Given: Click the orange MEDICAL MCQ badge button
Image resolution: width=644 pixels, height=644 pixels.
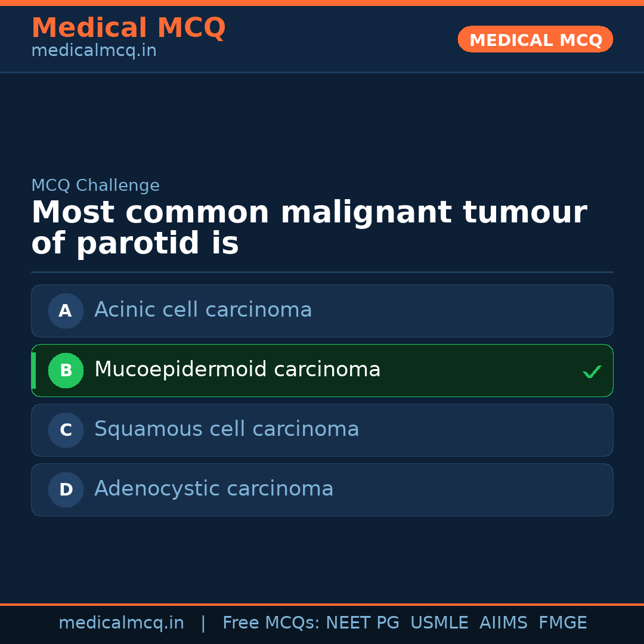Looking at the screenshot, I should [535, 39].
